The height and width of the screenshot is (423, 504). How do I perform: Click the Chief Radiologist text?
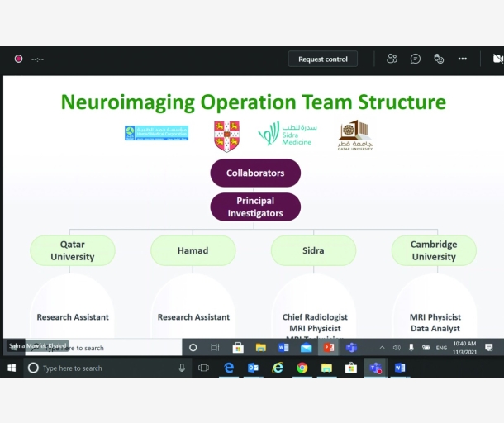pyautogui.click(x=315, y=317)
